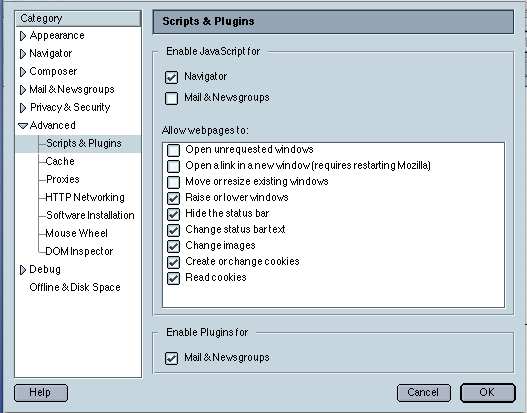
Task: Allow webpages to open unrequested windows
Action: (173, 150)
